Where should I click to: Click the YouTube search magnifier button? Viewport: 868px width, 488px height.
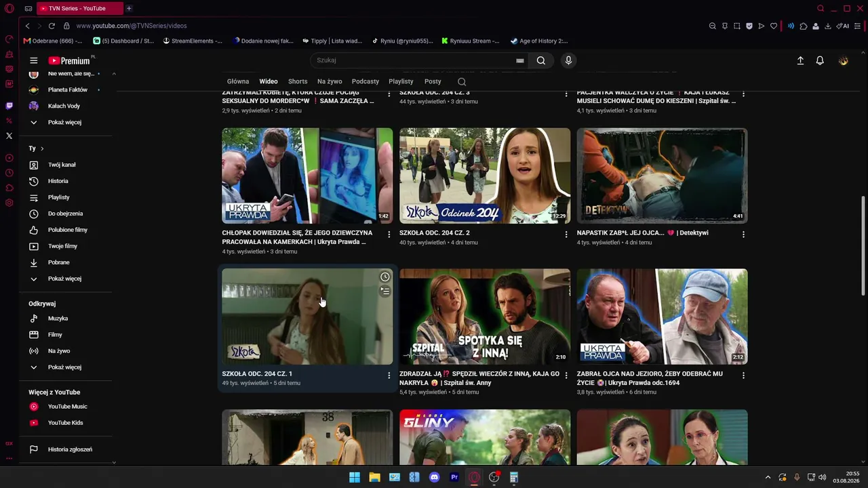[540, 60]
